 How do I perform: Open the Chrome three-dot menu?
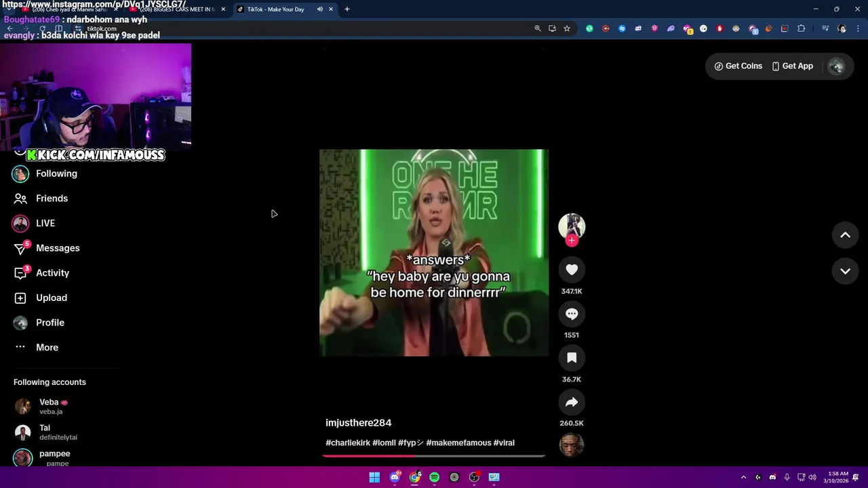click(859, 28)
